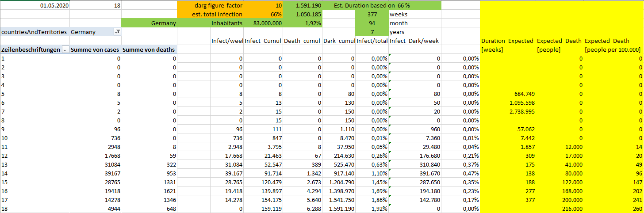
Task: Select the countriesAndTerritories label cell
Action: click(x=34, y=32)
